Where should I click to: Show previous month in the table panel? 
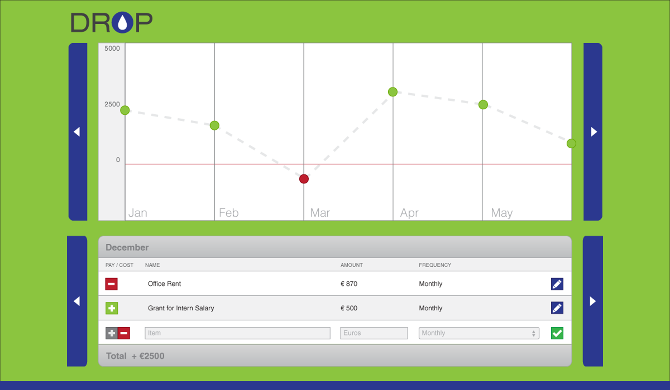click(x=77, y=301)
